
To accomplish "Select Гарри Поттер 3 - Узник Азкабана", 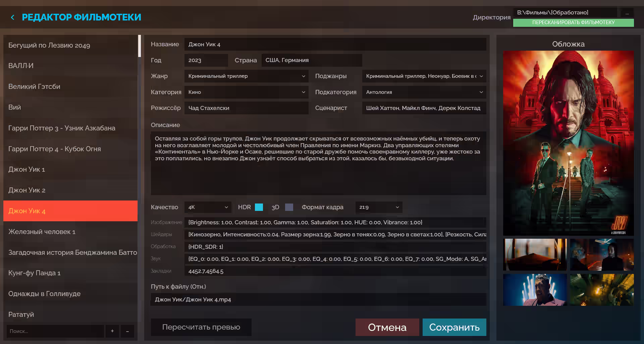I will (x=70, y=128).
